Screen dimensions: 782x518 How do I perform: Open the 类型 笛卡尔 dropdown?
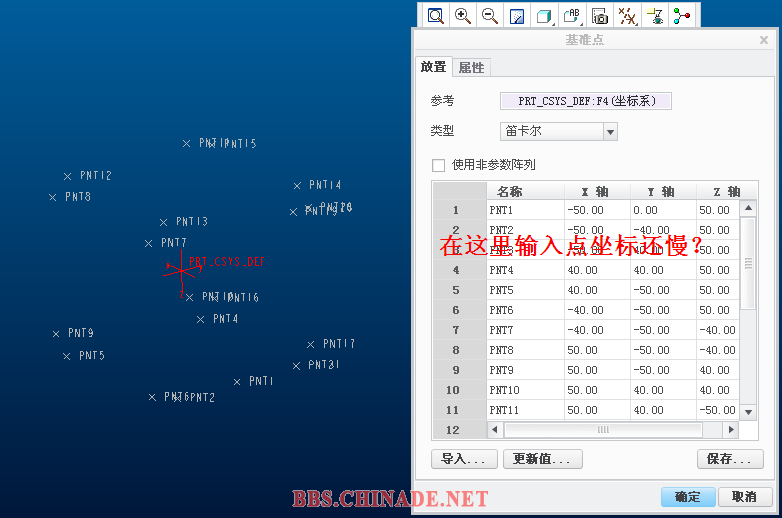pos(610,132)
